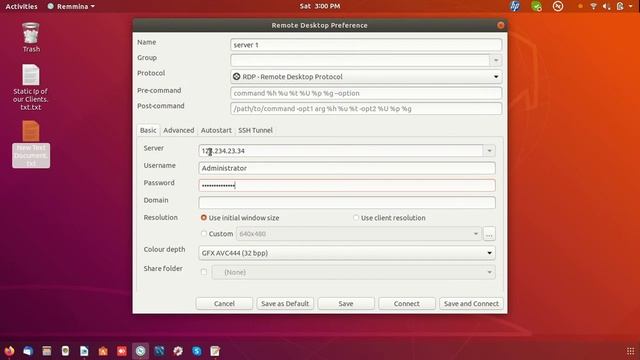
Task: Open the Remmina app menu in top bar
Action: (71, 6)
